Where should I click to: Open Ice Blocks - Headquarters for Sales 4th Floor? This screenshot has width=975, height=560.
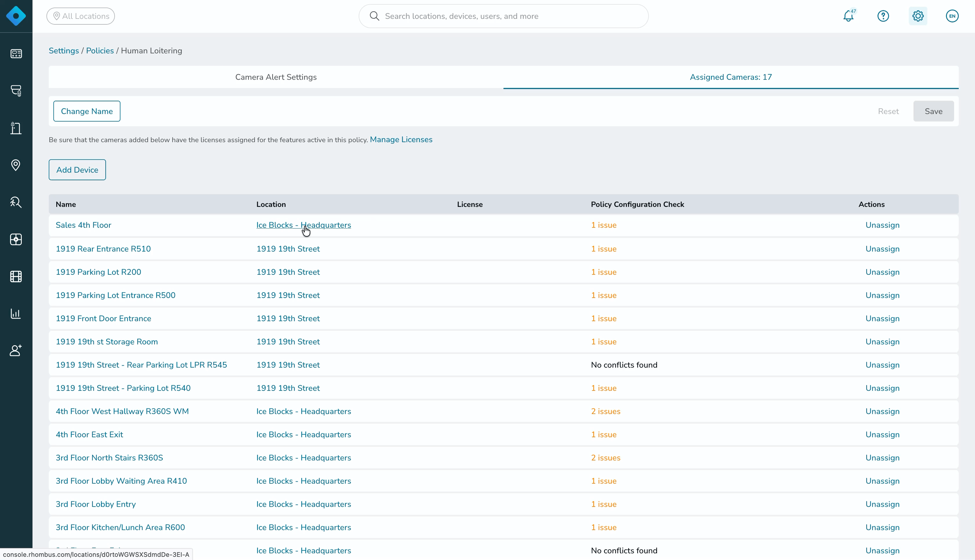pos(304,225)
